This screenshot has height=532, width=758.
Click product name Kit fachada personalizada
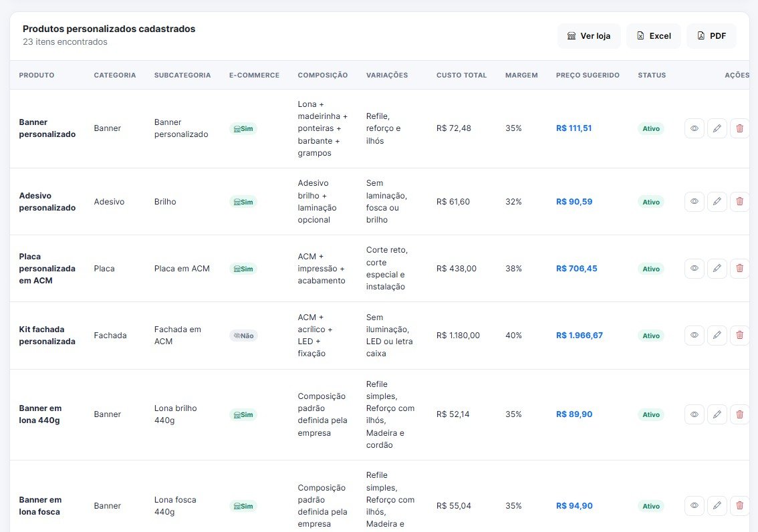pyautogui.click(x=47, y=336)
